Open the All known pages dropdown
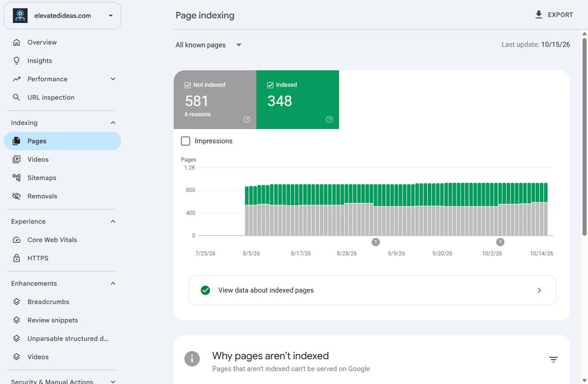This screenshot has height=384, width=588. click(208, 45)
